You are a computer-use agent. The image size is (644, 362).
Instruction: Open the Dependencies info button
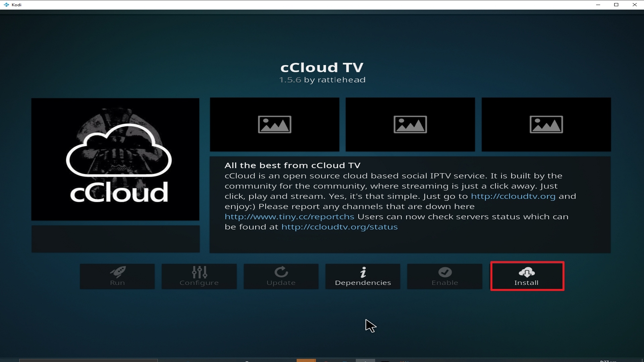363,276
